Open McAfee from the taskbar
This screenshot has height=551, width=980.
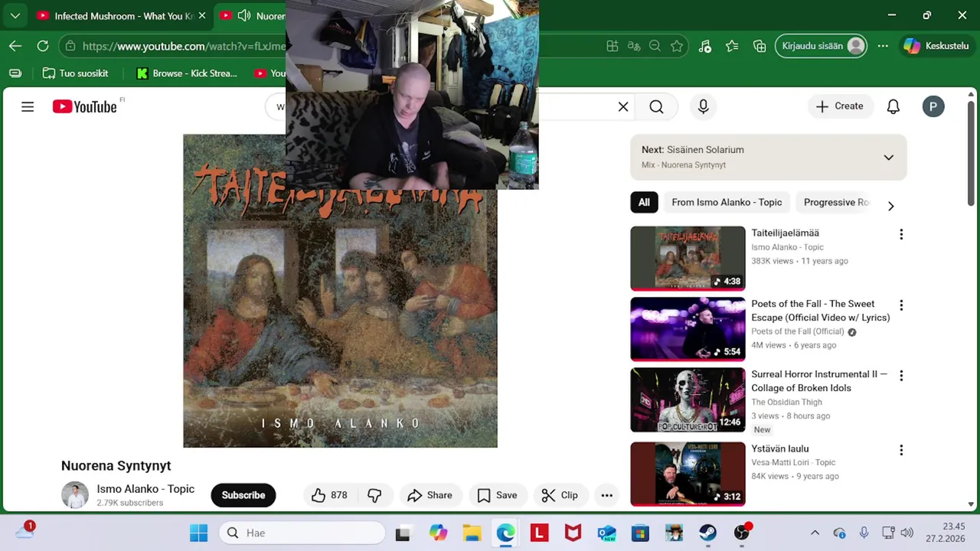coord(573,533)
